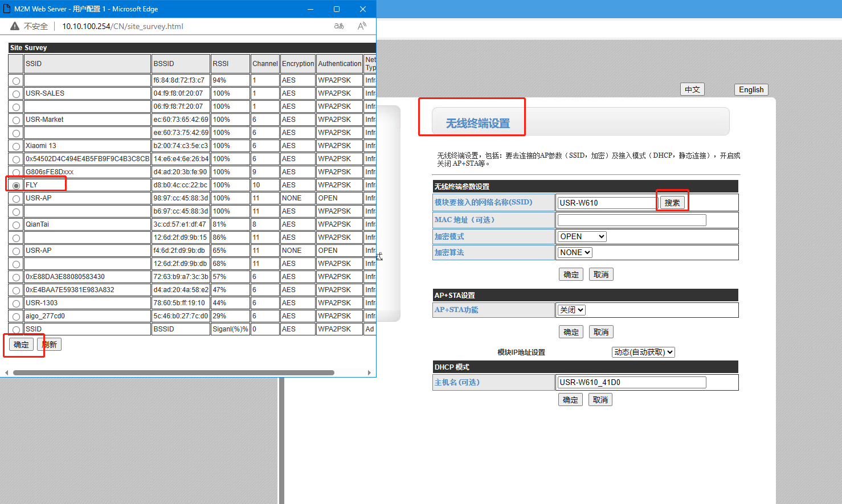
Task: Choose the QianTai network radio button
Action: click(x=16, y=225)
